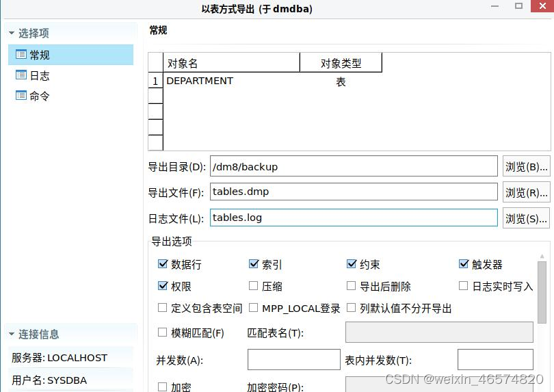Uncheck the 数据行 checkbox
Image resolution: width=554 pixels, height=392 pixels.
coord(163,264)
